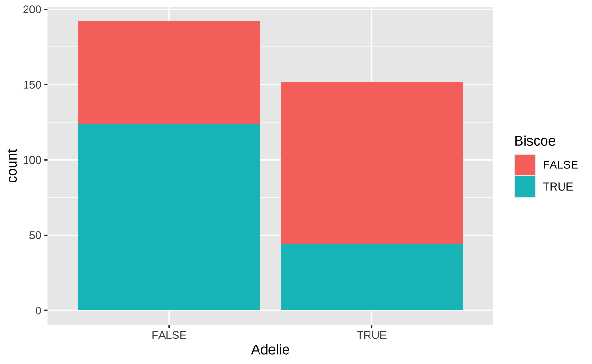Select the TRUE label in the legend
Viewport: 592px width, 364px height.
tap(558, 187)
